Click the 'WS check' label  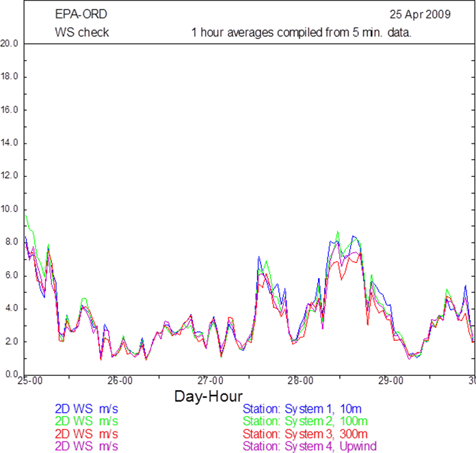click(x=82, y=32)
